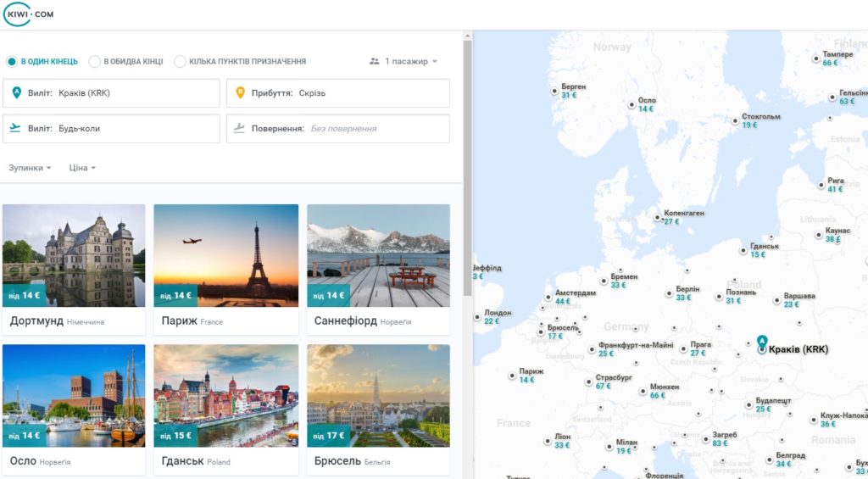Click the Берлін map marker dot
Screen dimensions: 868x479
click(670, 293)
